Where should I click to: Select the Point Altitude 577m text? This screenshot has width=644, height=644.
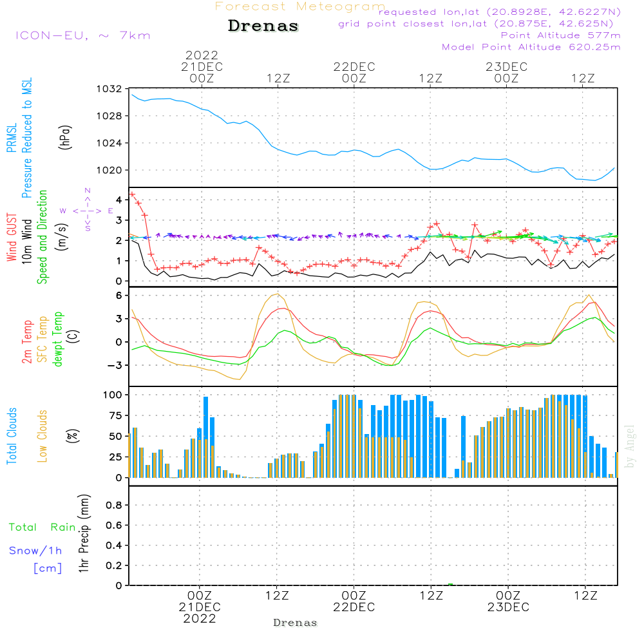(560, 35)
